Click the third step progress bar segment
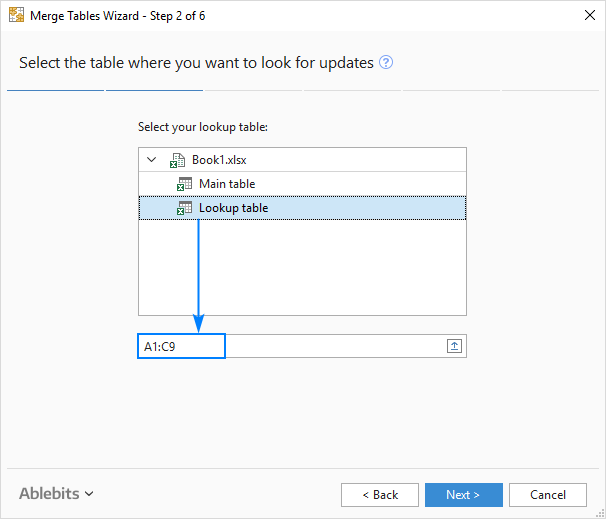This screenshot has width=606, height=519. pos(253,90)
